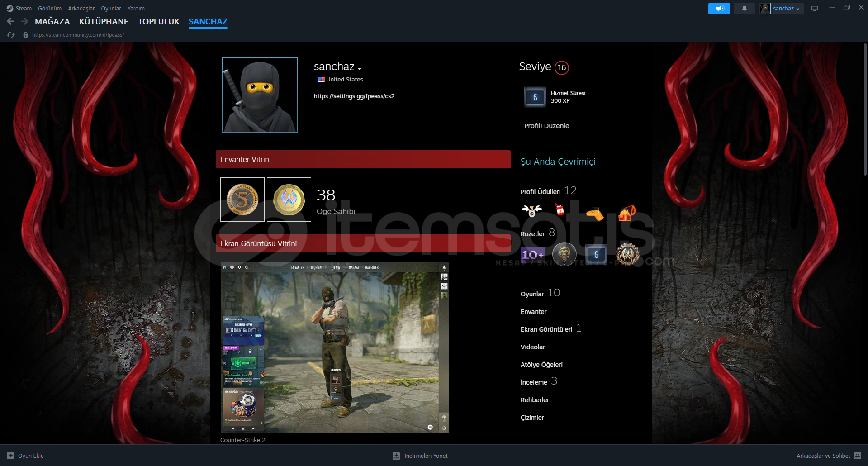The image size is (868, 466).
Task: Click the orange megaphone profile award icon
Action: point(595,213)
